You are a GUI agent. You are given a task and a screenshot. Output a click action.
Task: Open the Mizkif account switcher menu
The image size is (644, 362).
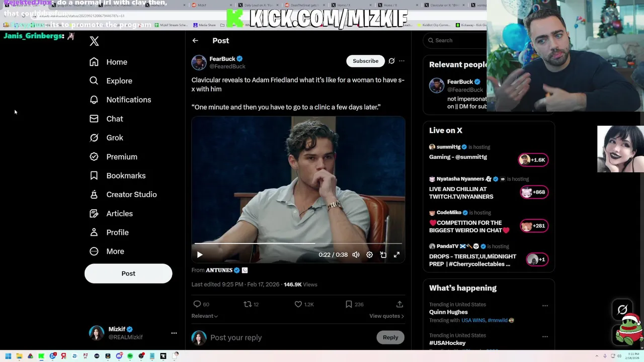(x=133, y=333)
